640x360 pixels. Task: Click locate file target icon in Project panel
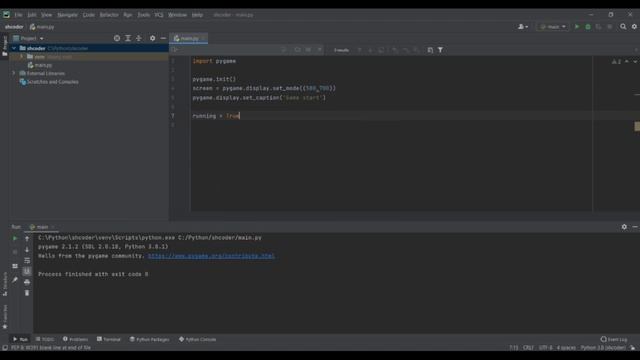[117, 38]
